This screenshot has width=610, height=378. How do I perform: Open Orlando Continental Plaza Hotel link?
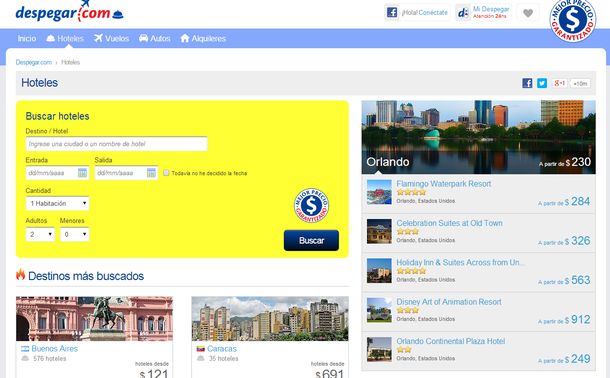click(x=450, y=341)
